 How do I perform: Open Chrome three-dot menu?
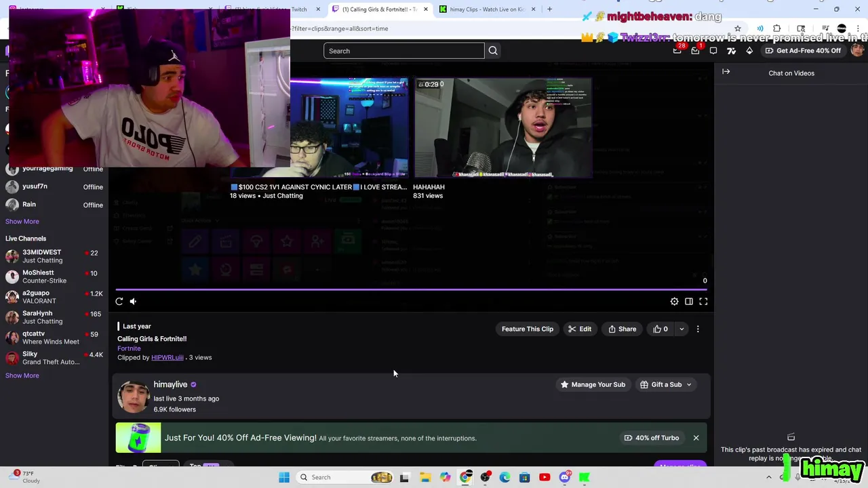point(859,28)
